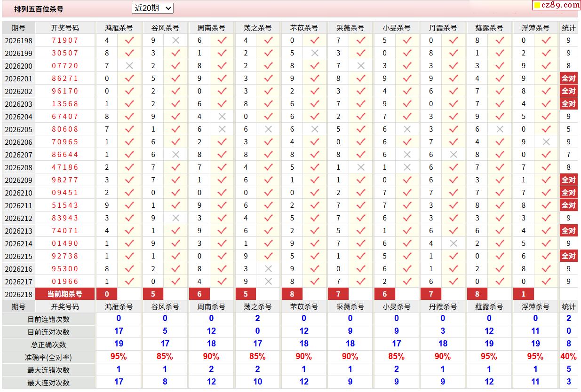Click the current kill number 1 for 浮萍杀号

click(524, 294)
